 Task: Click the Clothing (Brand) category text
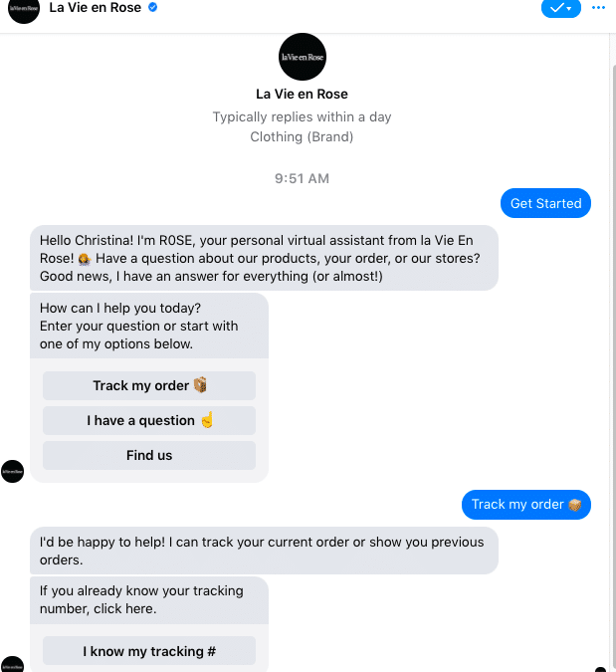(303, 136)
